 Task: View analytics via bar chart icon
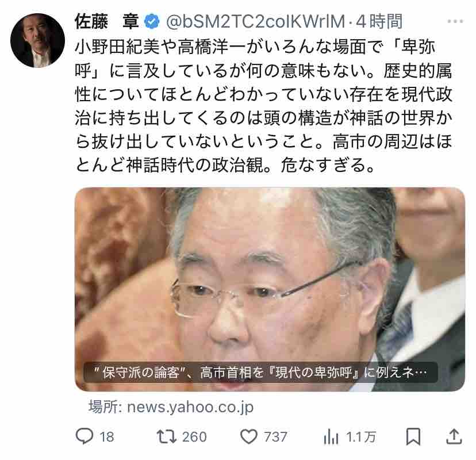pos(331,437)
